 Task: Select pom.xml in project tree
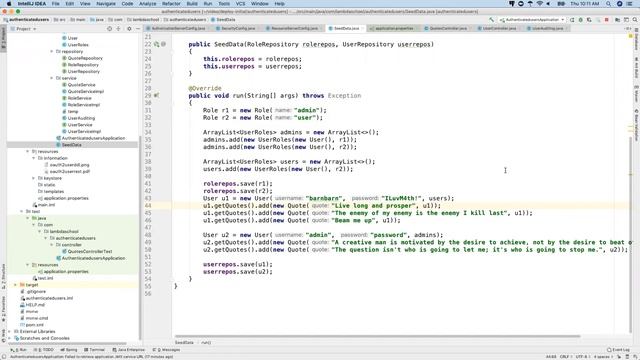click(34, 325)
